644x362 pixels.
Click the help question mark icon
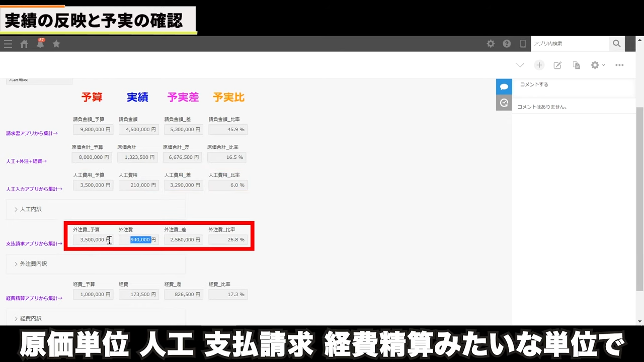pyautogui.click(x=507, y=44)
